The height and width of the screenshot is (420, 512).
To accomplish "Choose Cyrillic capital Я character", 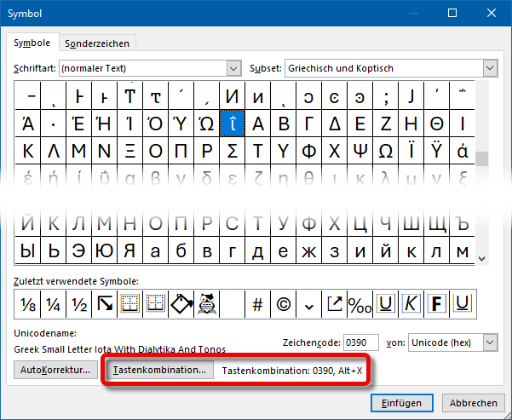I will (x=129, y=250).
